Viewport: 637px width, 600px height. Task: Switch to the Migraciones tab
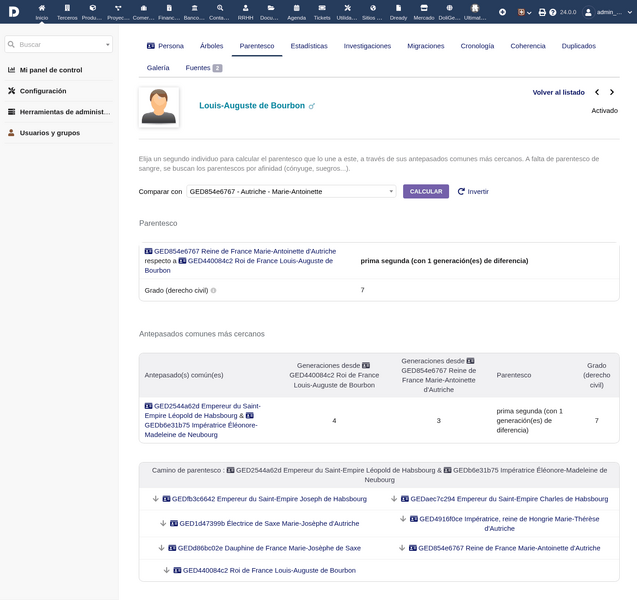[x=426, y=46]
